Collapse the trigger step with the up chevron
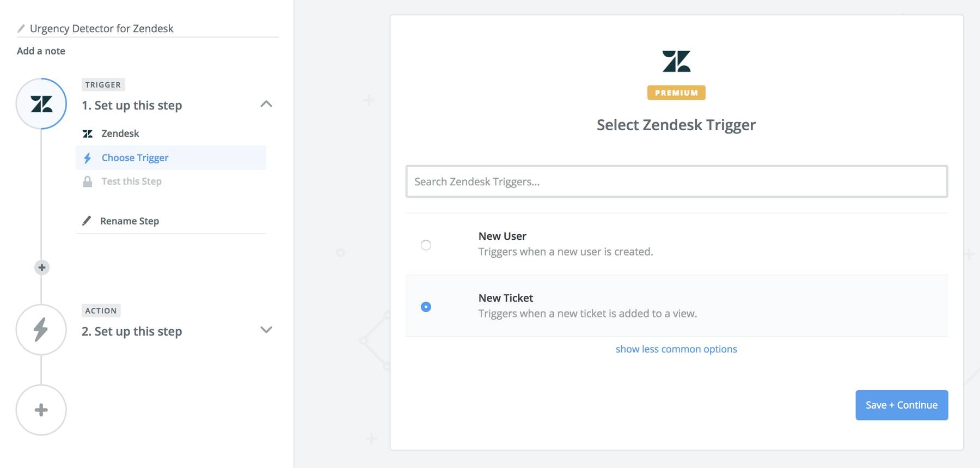This screenshot has height=468, width=980. tap(266, 104)
